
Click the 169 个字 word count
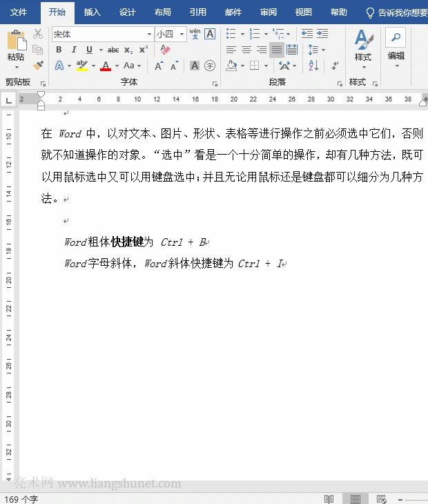(21, 499)
